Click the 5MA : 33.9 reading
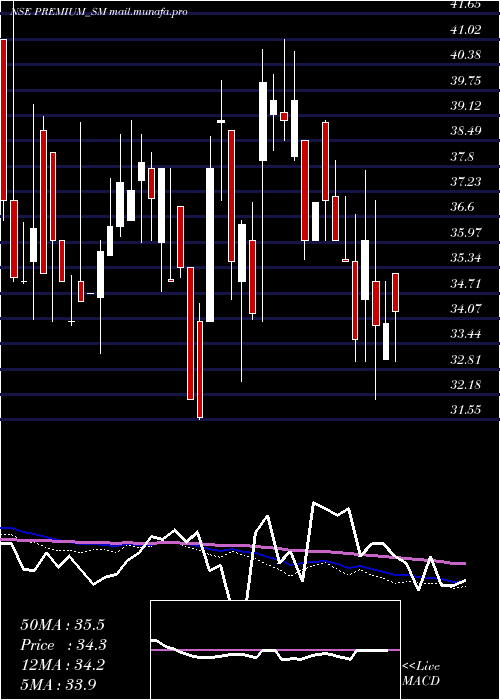 59,684
